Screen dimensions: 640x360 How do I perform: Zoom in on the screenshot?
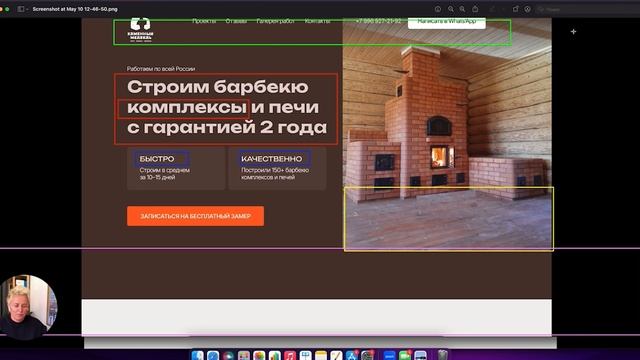[462, 9]
